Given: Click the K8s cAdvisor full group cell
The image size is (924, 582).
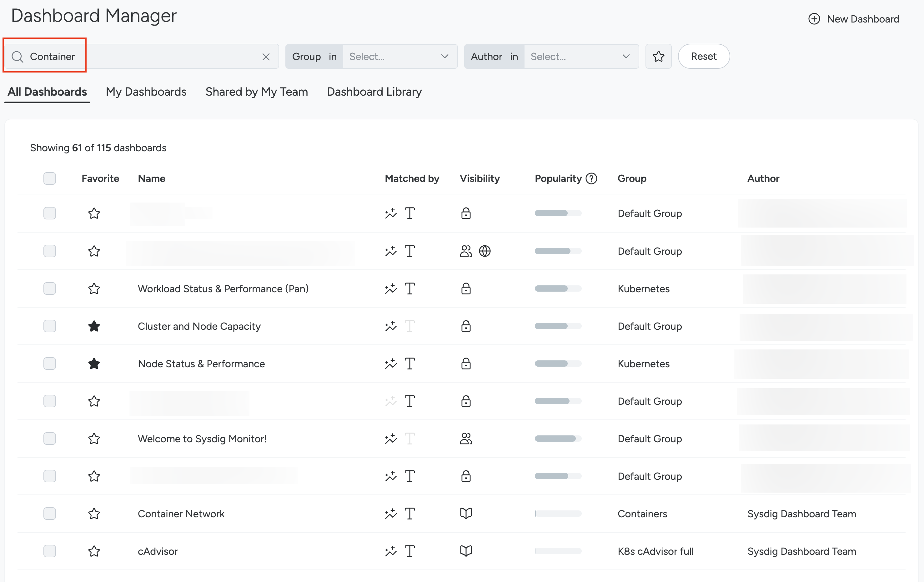Looking at the screenshot, I should click(655, 551).
